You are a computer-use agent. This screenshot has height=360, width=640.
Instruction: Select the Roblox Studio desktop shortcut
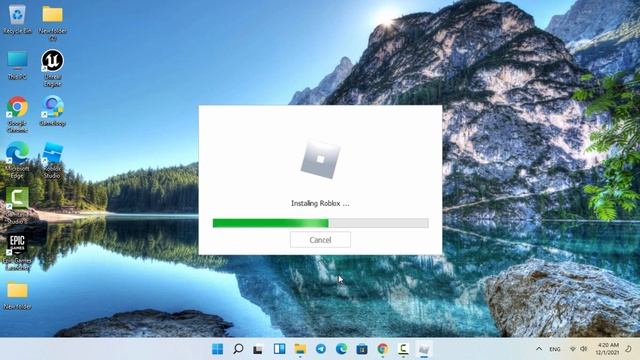tap(52, 160)
